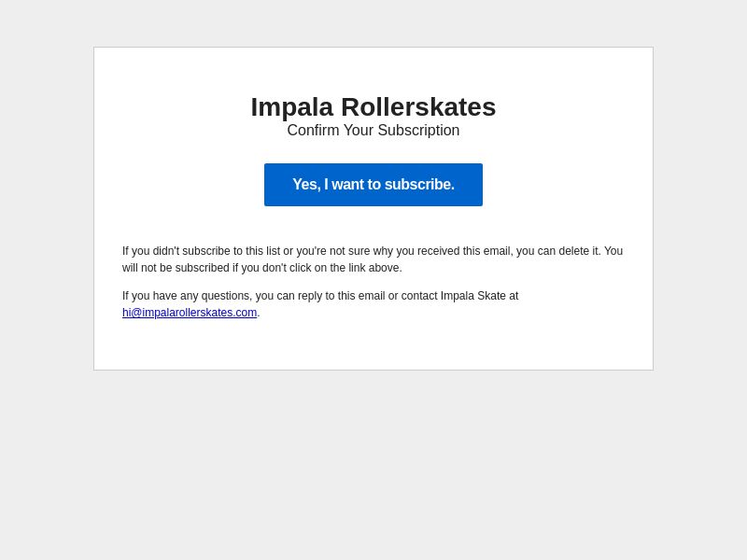The image size is (747, 560).
Task: Click the paragraph starting 'If you didn't subscribe'
Action: tap(373, 259)
